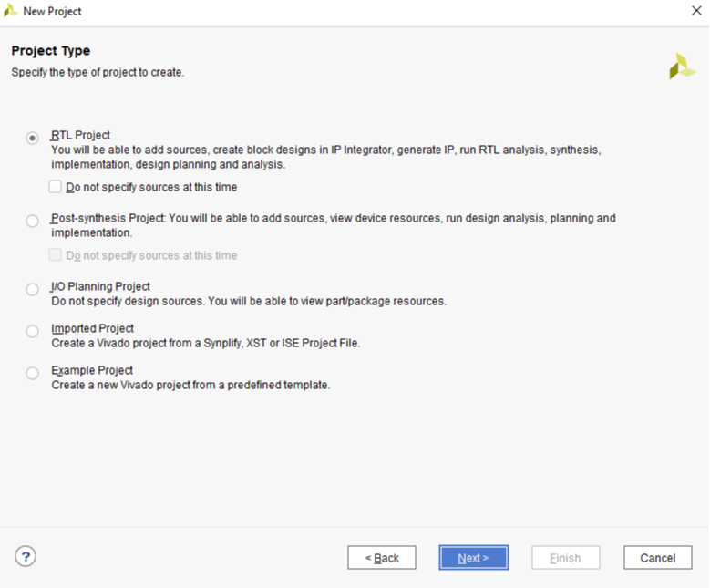Proceed by clicking the Next button
Screen dimensions: 710x588
click(473, 558)
